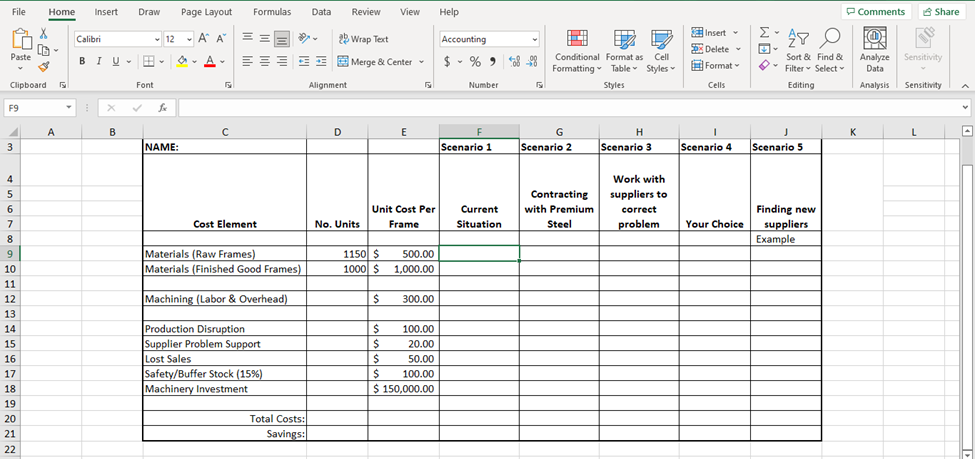Click the Comments button

pyautogui.click(x=876, y=12)
